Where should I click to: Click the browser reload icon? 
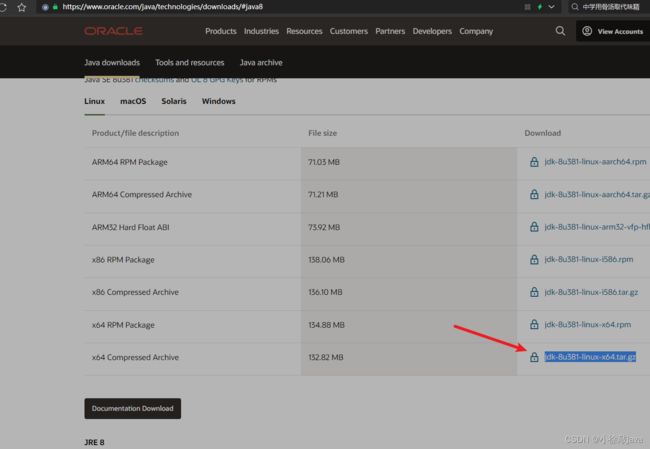point(3,7)
